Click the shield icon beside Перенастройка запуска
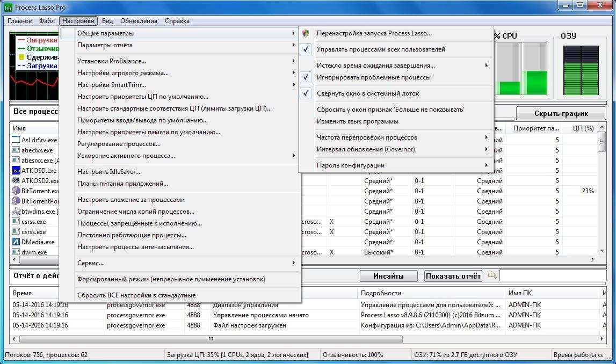This screenshot has width=616, height=364. point(306,33)
